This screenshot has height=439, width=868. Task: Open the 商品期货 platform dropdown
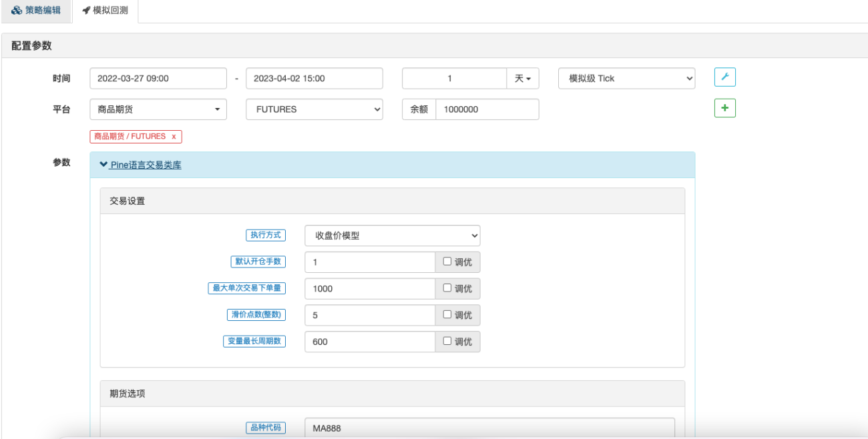158,109
